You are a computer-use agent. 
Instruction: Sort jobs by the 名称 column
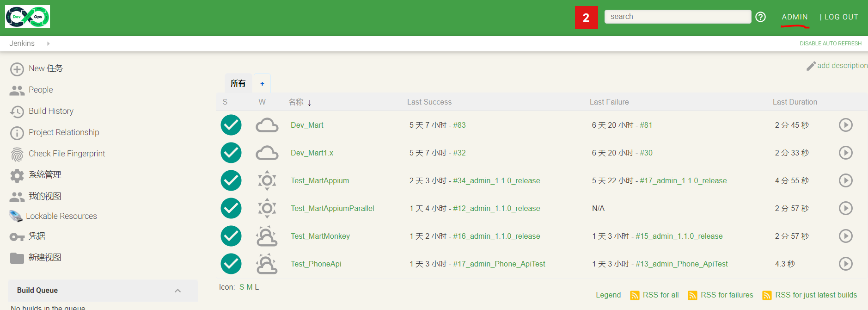click(296, 102)
